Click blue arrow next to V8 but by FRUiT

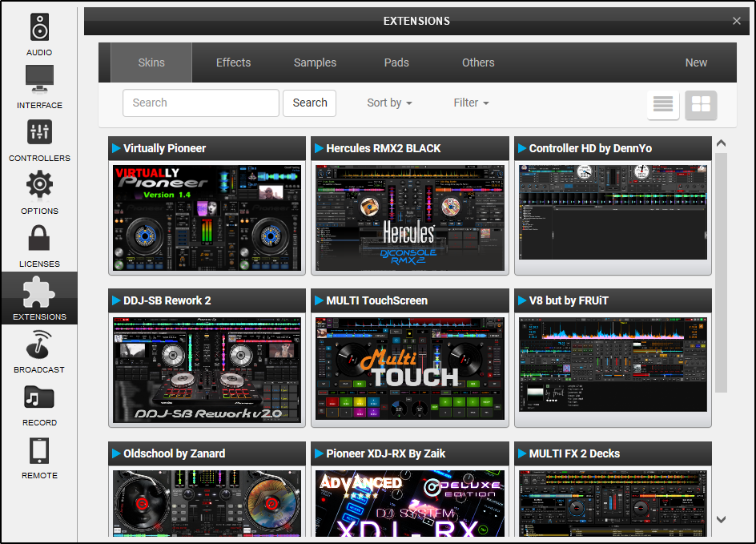[x=522, y=300]
